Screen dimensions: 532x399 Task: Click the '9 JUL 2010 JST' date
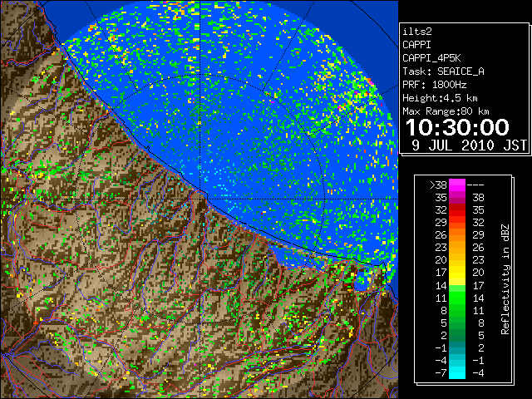click(x=469, y=145)
